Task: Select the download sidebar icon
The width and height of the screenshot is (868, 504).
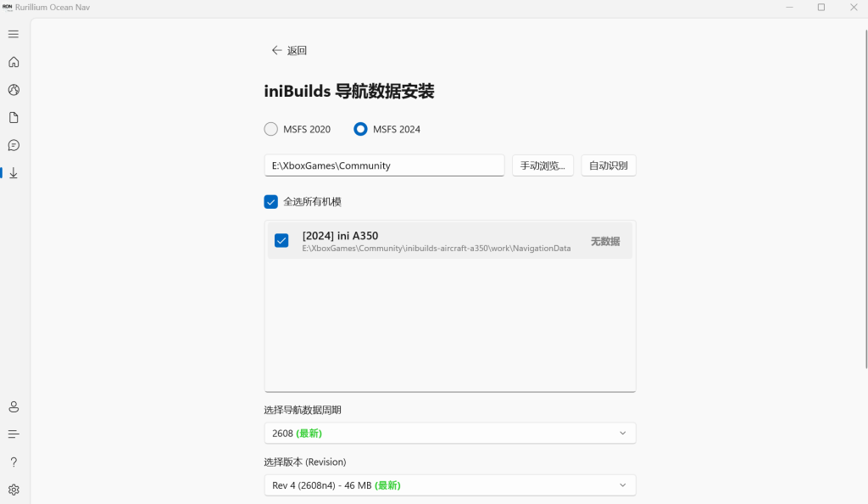Action: pos(14,173)
